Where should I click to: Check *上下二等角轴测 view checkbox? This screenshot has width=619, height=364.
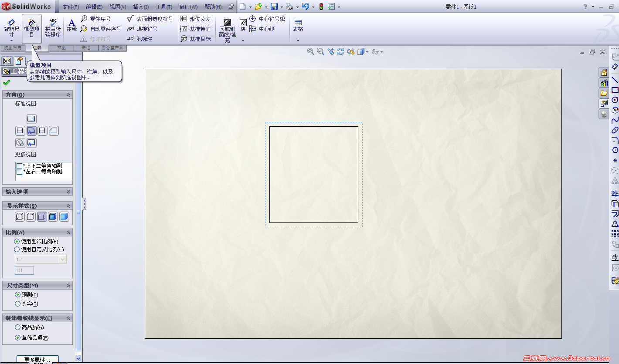[19, 166]
